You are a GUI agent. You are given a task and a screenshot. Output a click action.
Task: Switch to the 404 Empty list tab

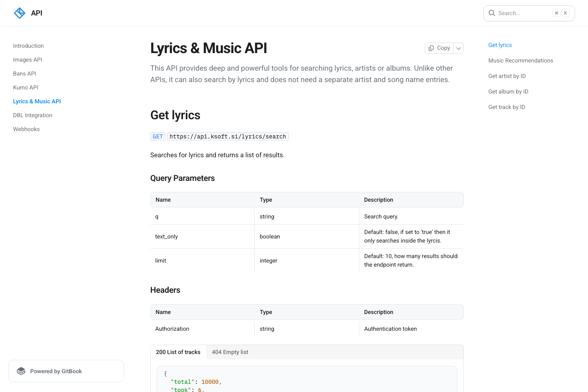click(230, 352)
